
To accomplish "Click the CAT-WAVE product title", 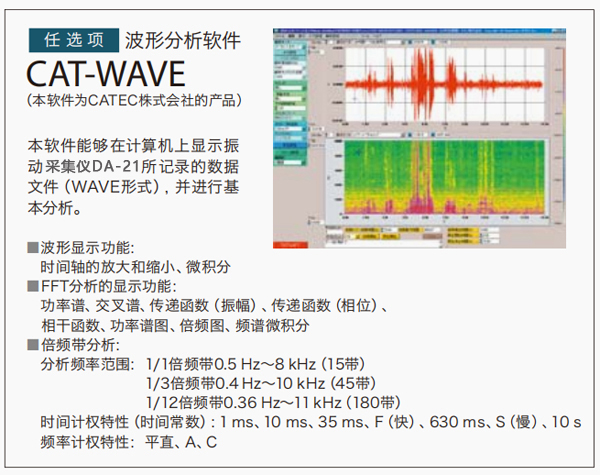I will [105, 75].
